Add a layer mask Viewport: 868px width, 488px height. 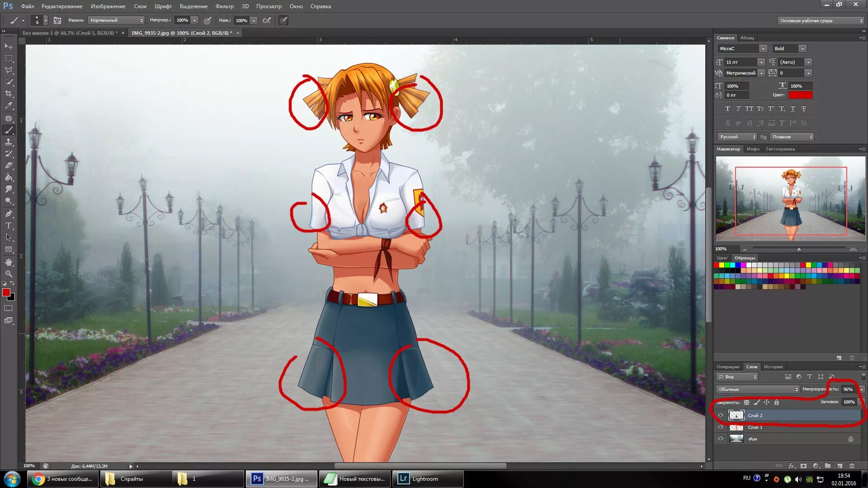pos(803,466)
